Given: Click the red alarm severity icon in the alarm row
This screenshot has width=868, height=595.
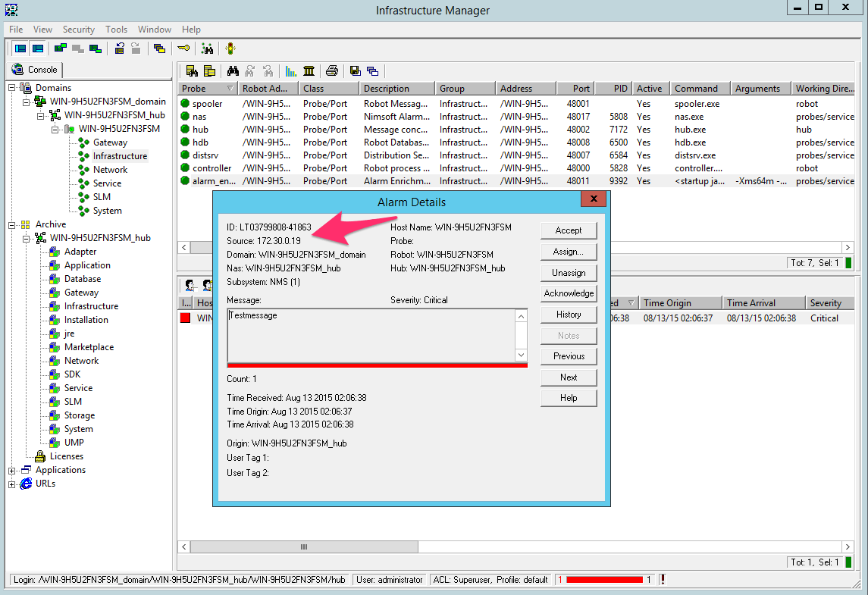Looking at the screenshot, I should click(x=186, y=318).
